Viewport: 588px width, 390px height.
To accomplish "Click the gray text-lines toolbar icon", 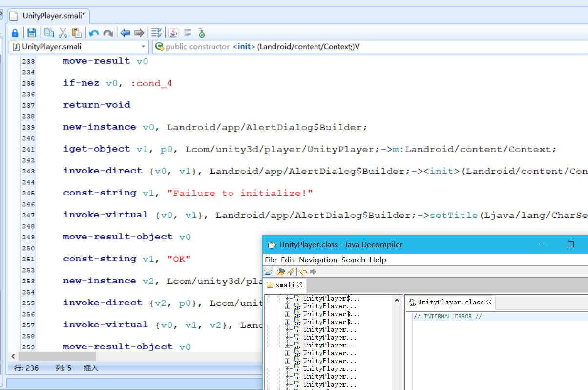I will click(x=188, y=33).
